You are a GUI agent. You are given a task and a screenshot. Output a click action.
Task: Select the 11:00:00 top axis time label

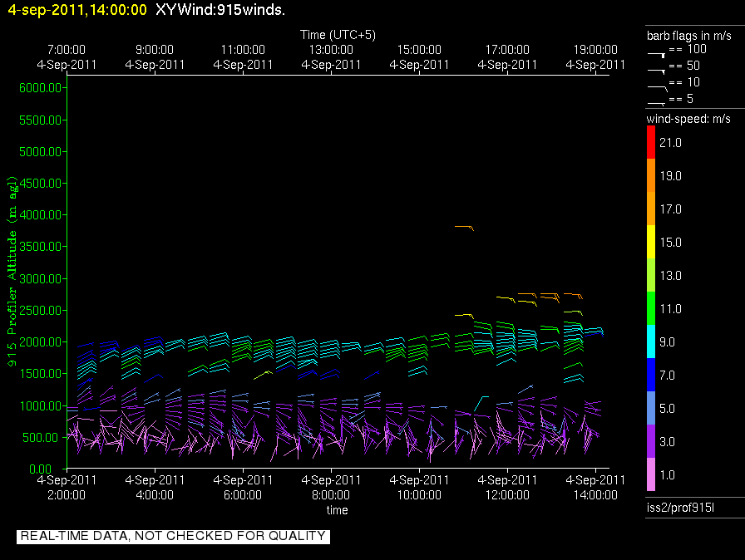pos(243,50)
